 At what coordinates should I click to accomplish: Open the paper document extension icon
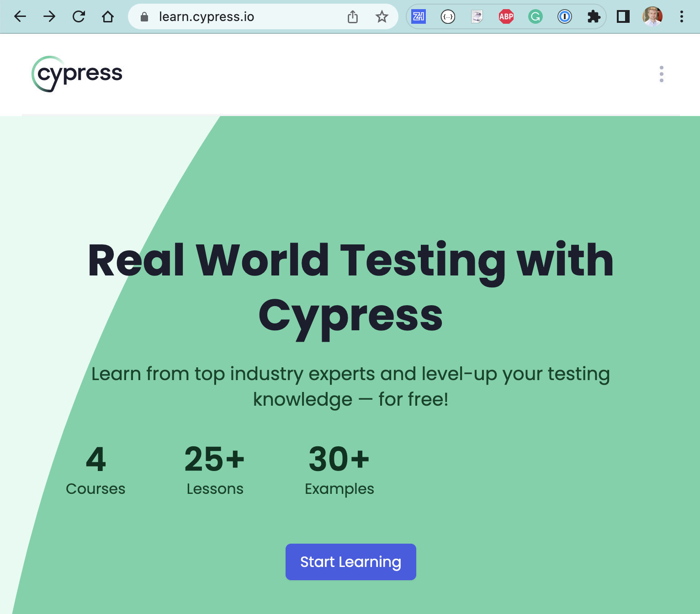477,17
